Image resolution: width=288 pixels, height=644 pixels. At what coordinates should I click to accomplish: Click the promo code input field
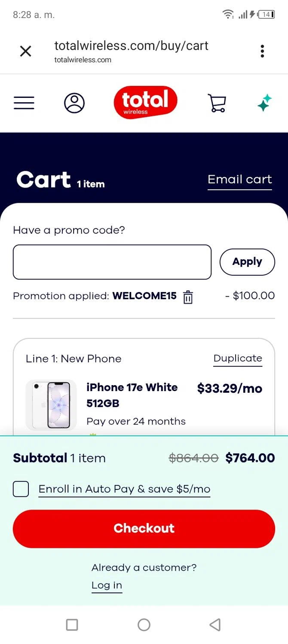pyautogui.click(x=112, y=262)
